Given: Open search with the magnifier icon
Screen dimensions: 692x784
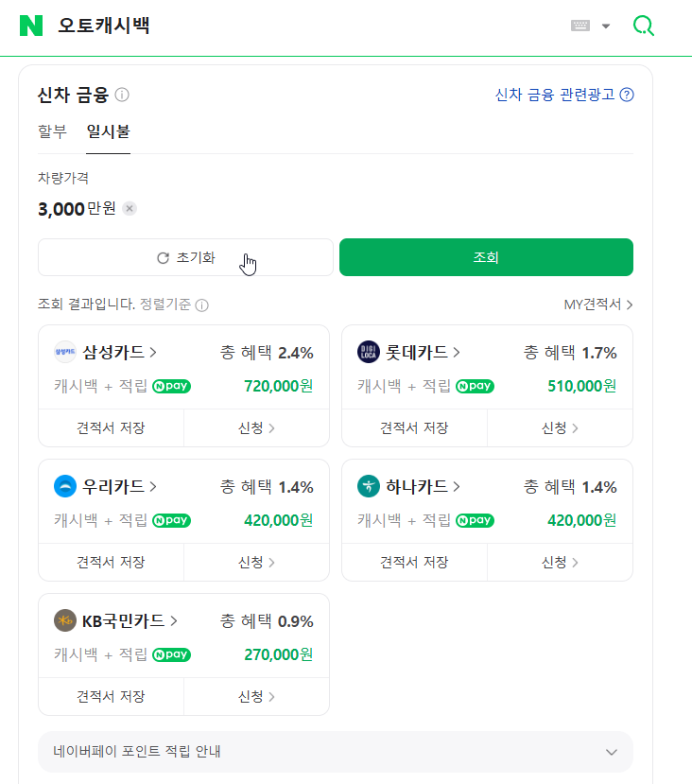Looking at the screenshot, I should tap(643, 26).
